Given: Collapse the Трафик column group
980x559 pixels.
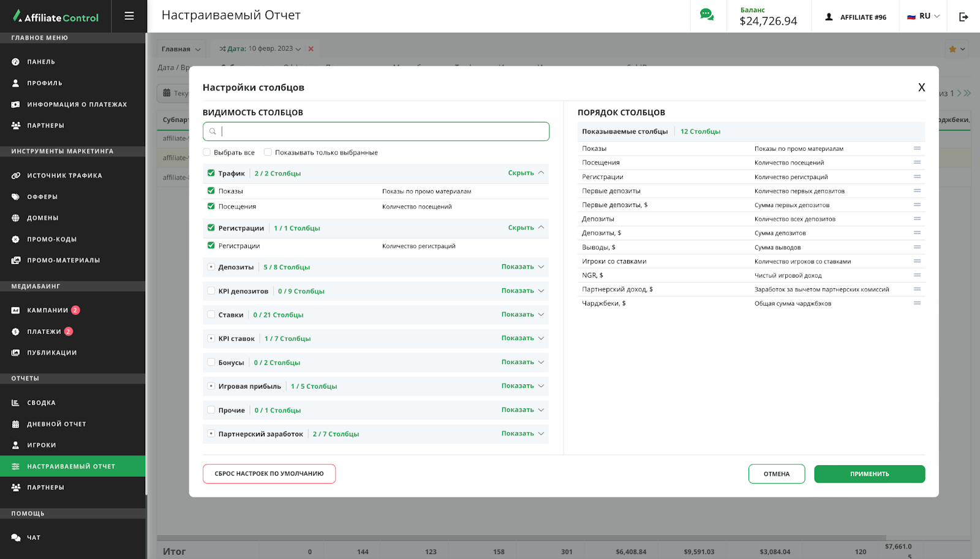Looking at the screenshot, I should pyautogui.click(x=526, y=173).
